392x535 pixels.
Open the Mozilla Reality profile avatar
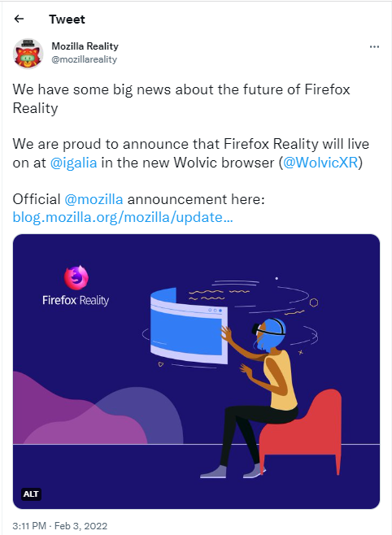pos(28,53)
